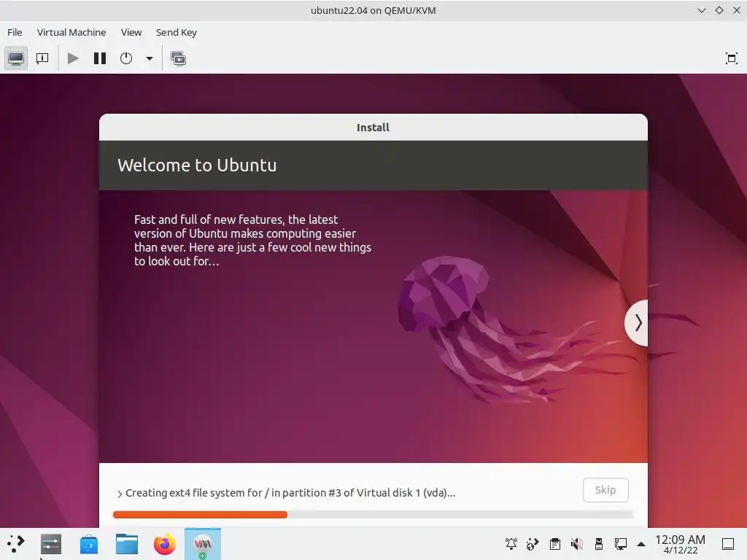The image size is (747, 560).
Task: Close the ubuntu22.04 VM window
Action: click(x=737, y=10)
